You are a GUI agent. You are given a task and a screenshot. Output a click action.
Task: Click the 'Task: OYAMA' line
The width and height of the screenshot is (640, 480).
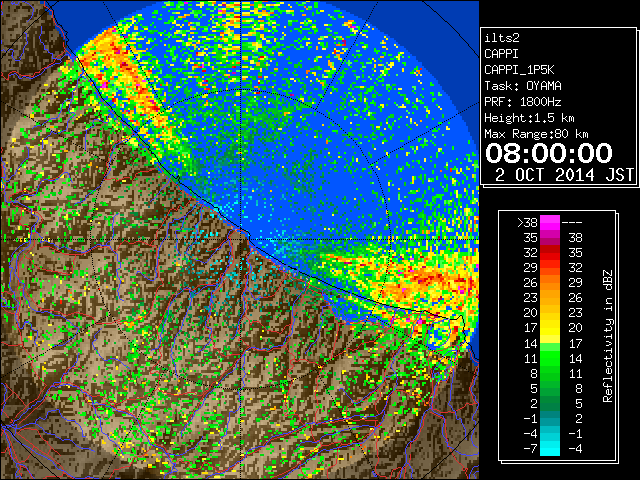(522, 86)
